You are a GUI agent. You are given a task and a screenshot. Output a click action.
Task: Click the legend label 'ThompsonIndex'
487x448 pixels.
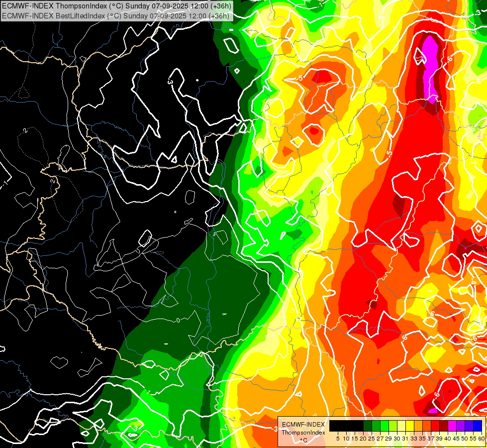(x=303, y=433)
